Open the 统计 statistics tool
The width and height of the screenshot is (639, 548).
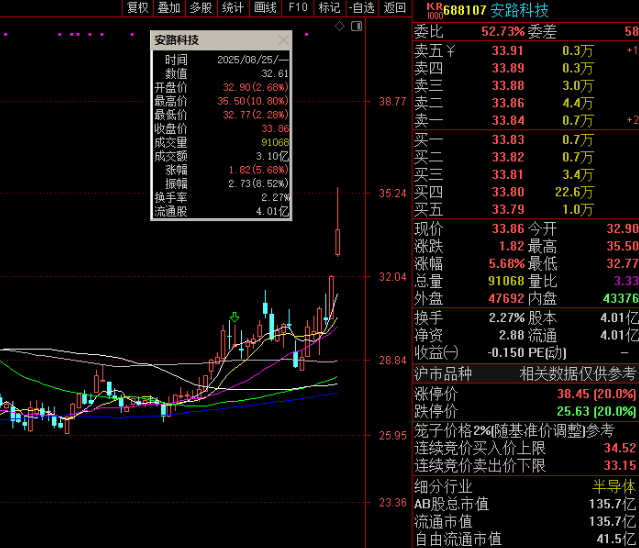tap(233, 8)
